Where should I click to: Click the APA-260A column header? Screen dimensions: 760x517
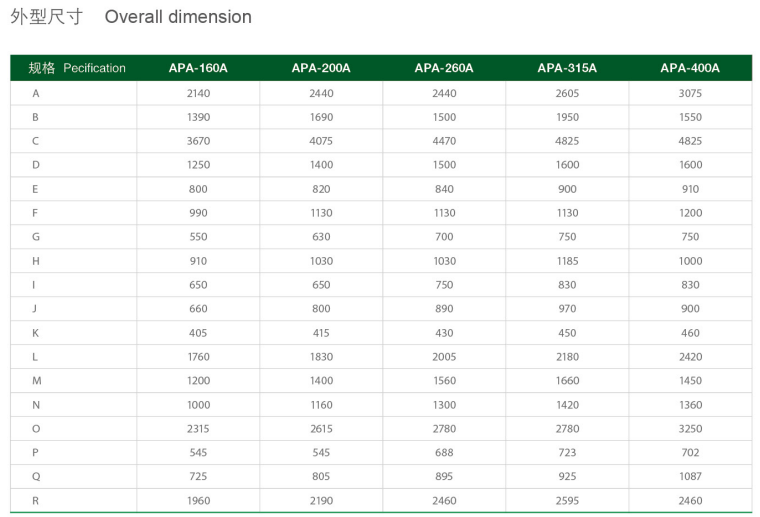pos(444,68)
